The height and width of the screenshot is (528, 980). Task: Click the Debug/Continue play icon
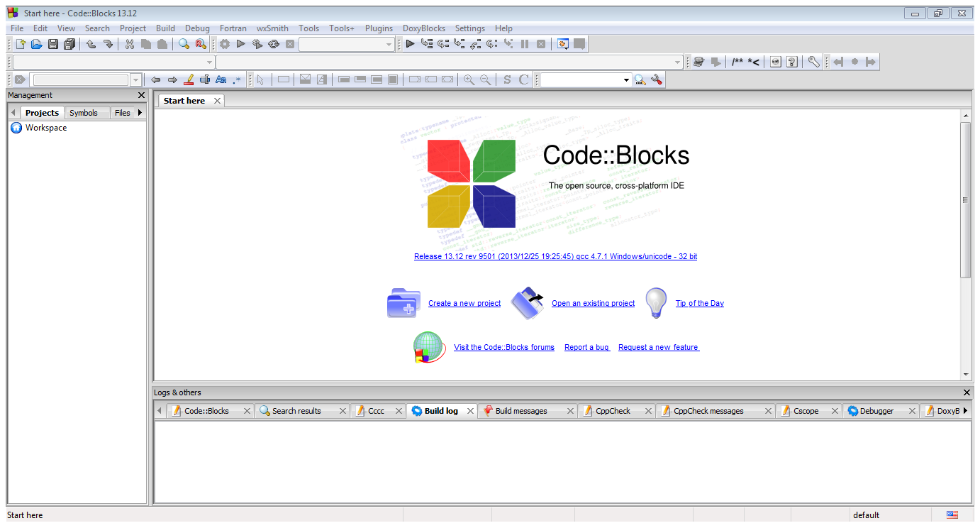(411, 44)
